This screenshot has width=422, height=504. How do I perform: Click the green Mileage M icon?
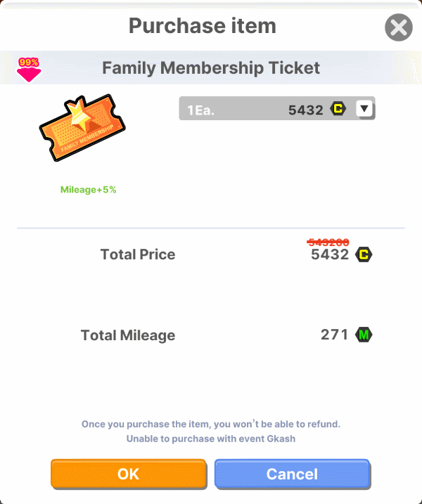364,335
